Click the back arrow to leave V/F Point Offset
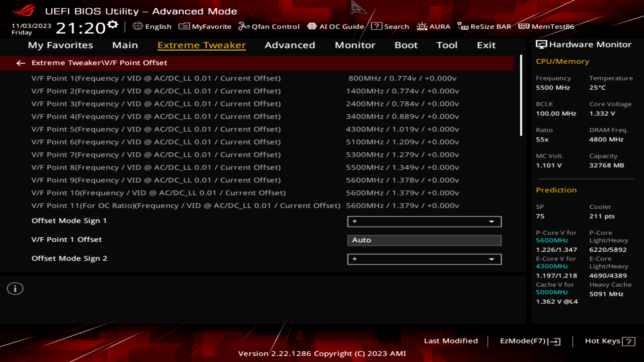This screenshot has height=362, width=644. [21, 63]
